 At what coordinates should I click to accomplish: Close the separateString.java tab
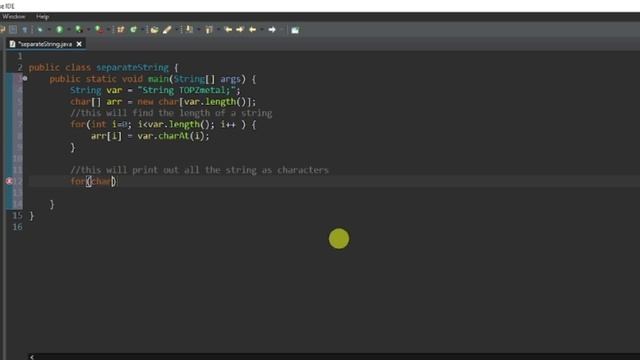point(79,44)
